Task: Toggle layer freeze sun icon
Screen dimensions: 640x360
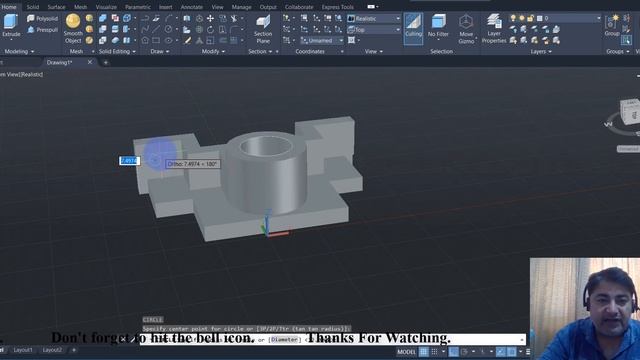Action: [x=521, y=18]
